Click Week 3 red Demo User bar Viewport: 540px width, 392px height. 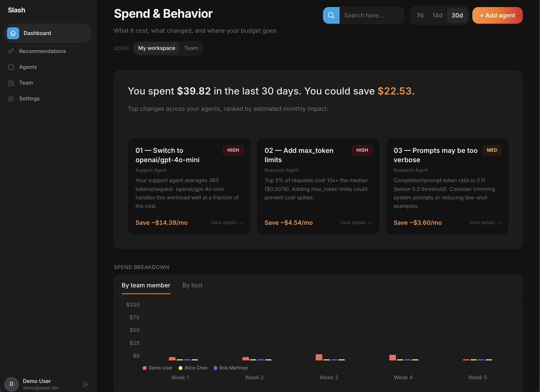(x=319, y=357)
